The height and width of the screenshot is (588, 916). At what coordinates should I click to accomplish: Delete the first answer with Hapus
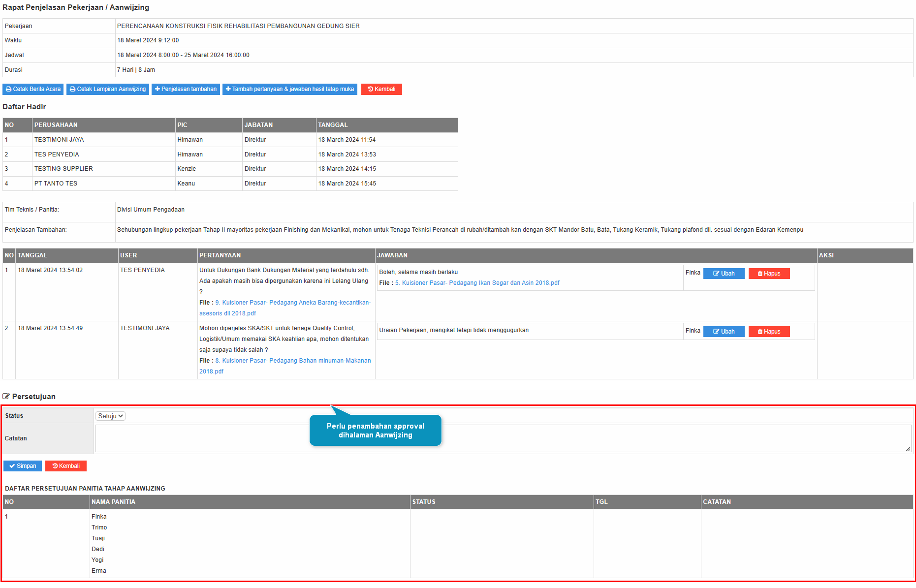(768, 274)
